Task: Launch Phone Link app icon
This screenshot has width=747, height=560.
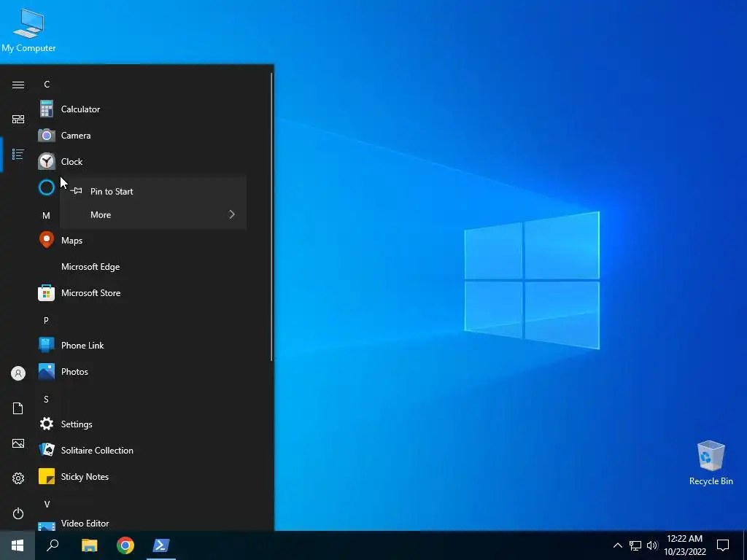Action: pyautogui.click(x=46, y=345)
